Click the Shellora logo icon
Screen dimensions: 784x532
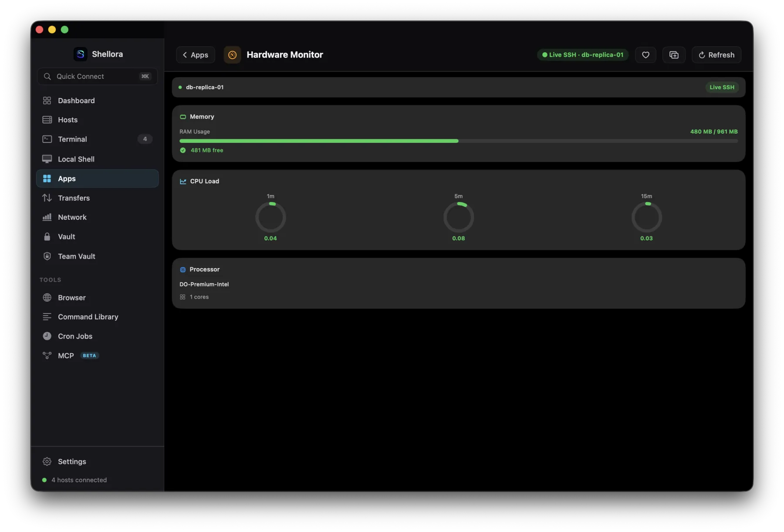tap(81, 54)
